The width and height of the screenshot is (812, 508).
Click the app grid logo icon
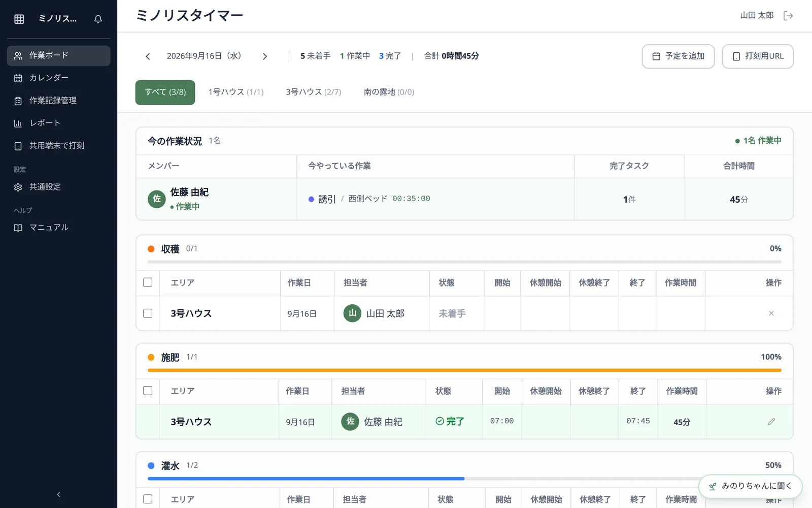point(19,19)
